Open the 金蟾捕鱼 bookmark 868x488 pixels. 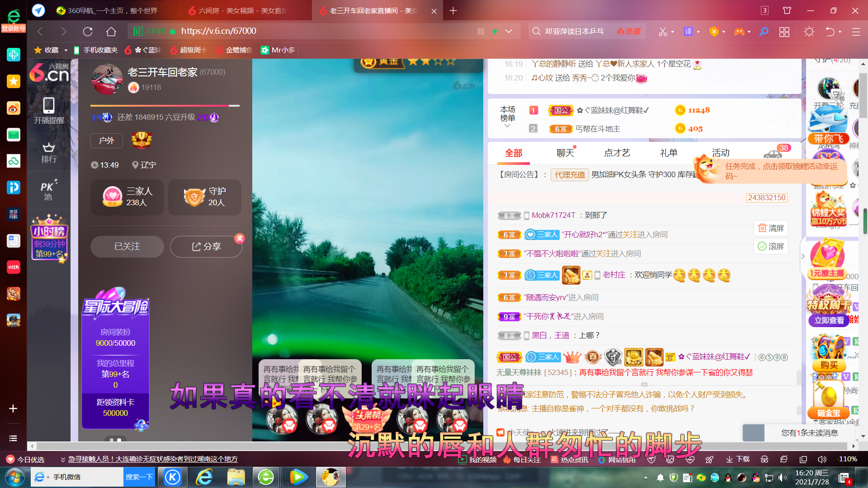[x=234, y=50]
